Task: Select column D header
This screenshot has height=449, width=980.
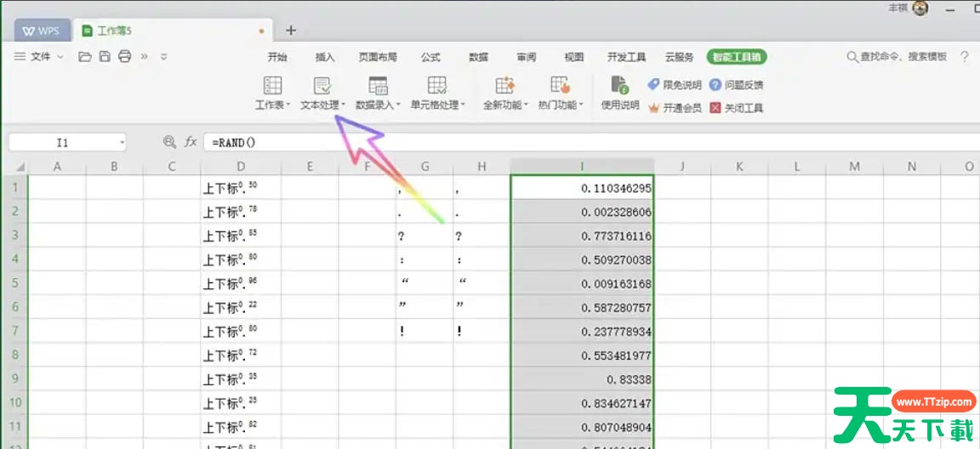Action: click(x=241, y=167)
